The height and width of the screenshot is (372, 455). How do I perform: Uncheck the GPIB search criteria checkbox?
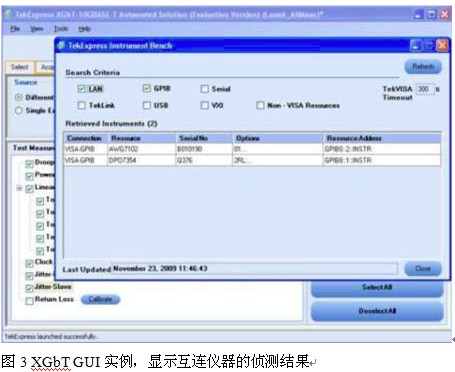pyautogui.click(x=147, y=88)
